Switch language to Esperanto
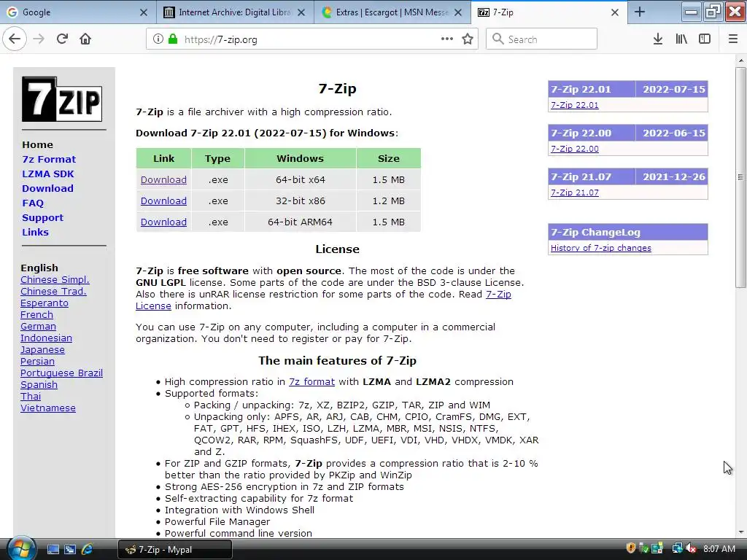 click(44, 303)
